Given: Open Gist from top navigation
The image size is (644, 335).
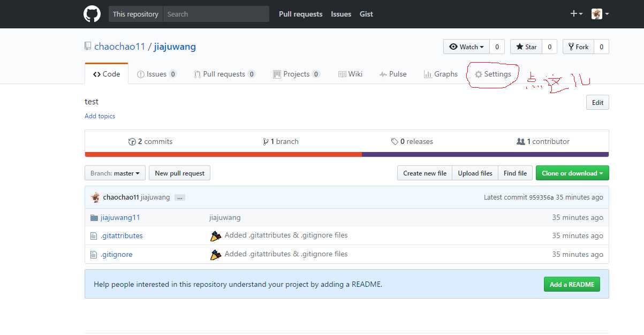Looking at the screenshot, I should (367, 14).
